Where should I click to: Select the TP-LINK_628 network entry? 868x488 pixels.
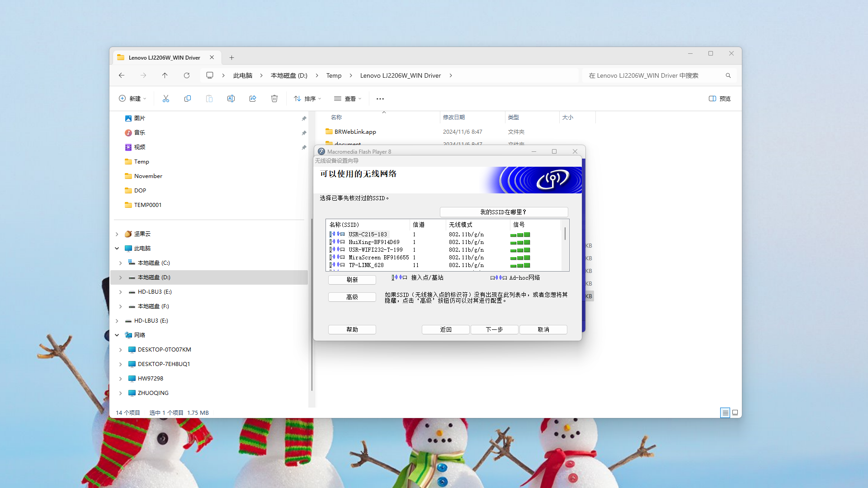point(366,265)
